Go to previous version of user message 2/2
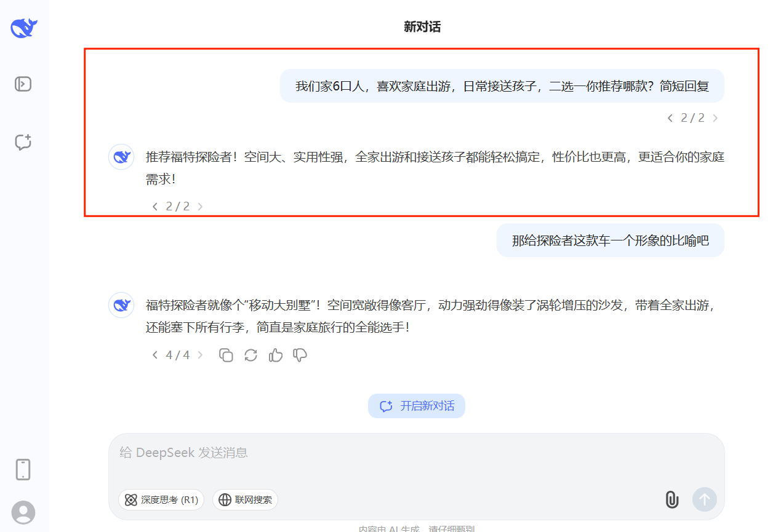 670,118
